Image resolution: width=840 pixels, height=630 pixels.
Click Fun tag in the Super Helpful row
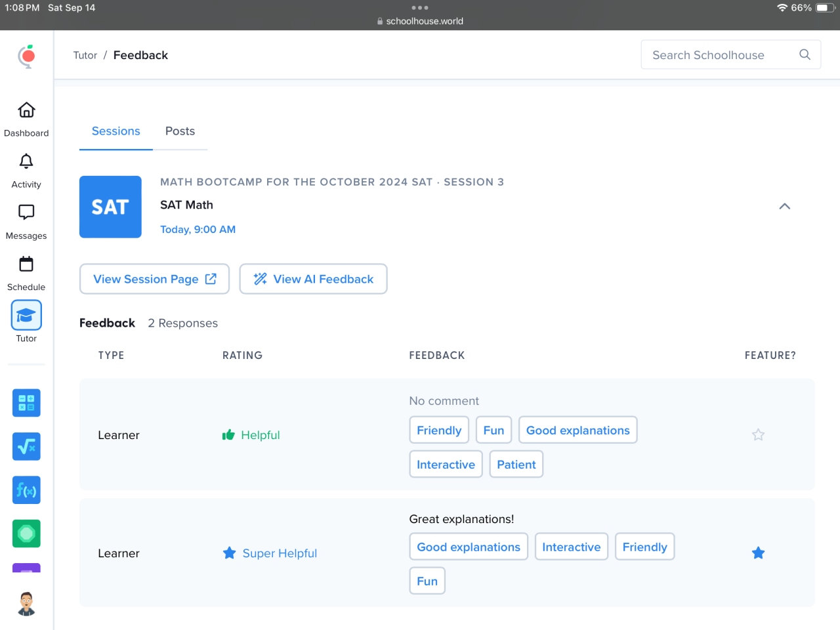427,581
